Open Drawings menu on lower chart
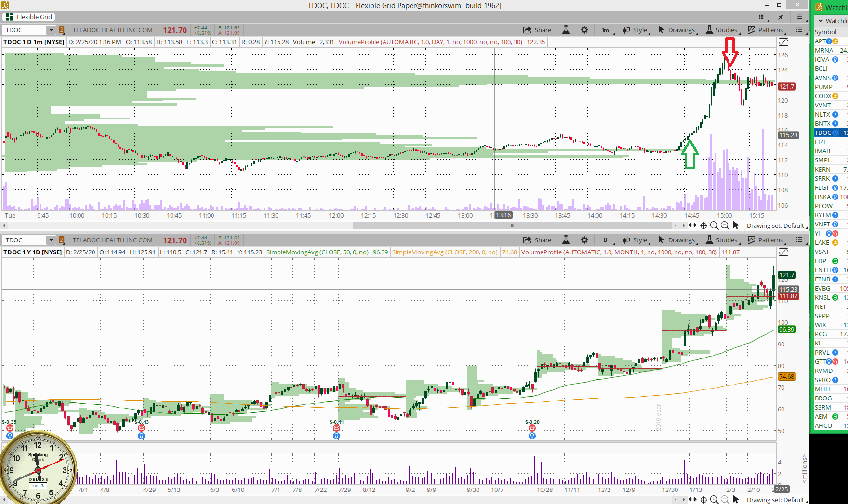Image resolution: width=848 pixels, height=504 pixels. (678, 240)
